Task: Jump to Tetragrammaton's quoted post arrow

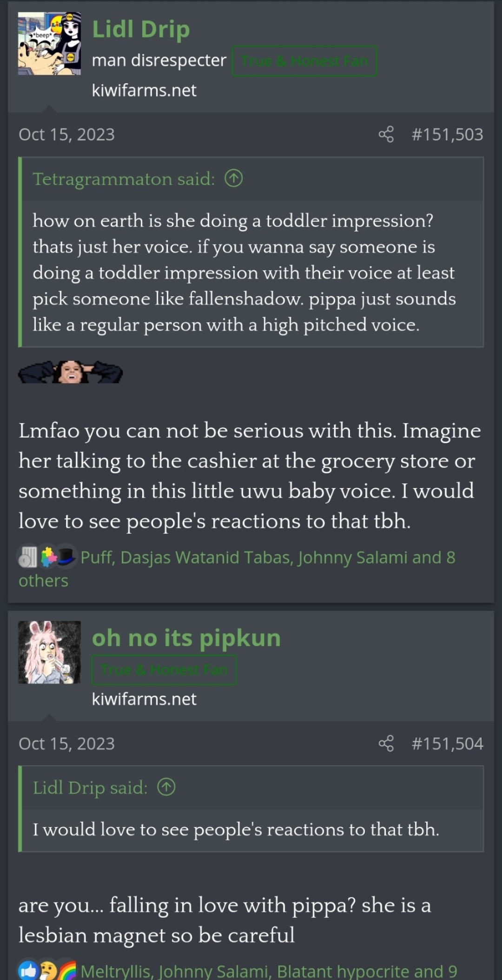Action: pos(233,178)
